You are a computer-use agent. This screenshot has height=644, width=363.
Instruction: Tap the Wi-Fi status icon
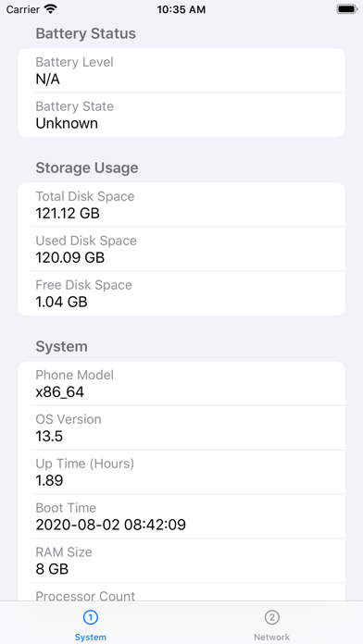click(51, 9)
